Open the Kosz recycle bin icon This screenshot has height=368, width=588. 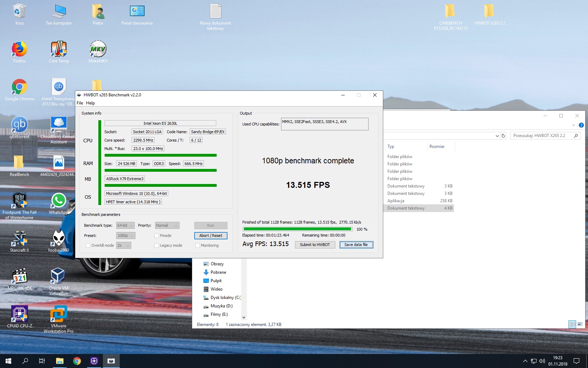click(x=19, y=11)
